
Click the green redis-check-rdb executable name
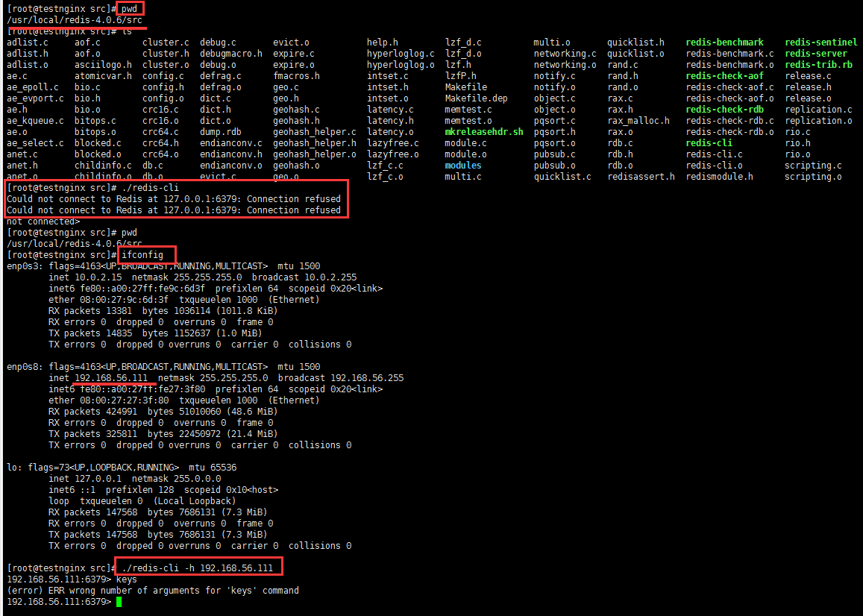(724, 110)
